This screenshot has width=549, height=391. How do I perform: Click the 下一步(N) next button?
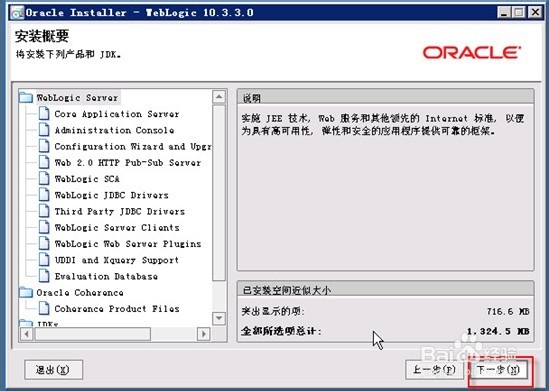point(498,370)
